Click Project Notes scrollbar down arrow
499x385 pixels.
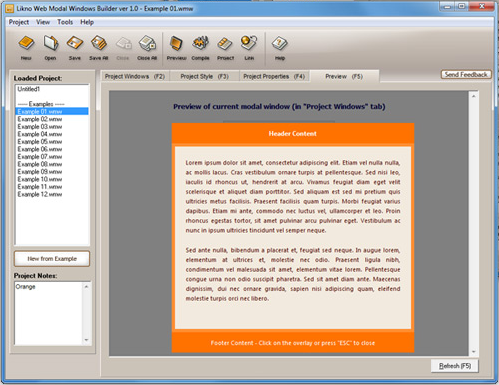coord(86,340)
